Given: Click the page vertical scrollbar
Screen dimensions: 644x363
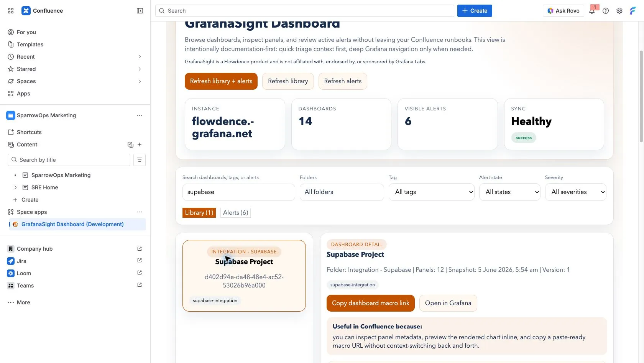Looking at the screenshot, I should [x=641, y=96].
